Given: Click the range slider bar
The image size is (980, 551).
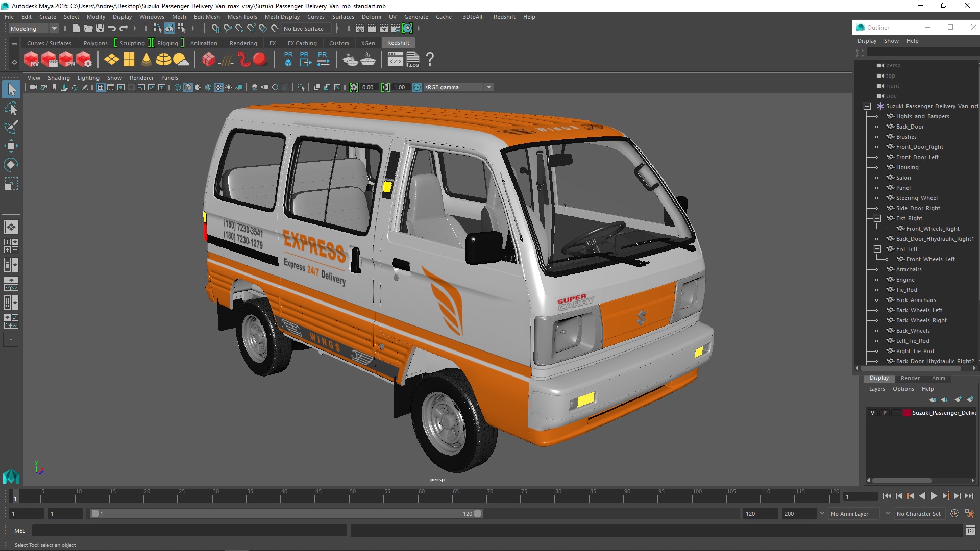Looking at the screenshot, I should (286, 514).
